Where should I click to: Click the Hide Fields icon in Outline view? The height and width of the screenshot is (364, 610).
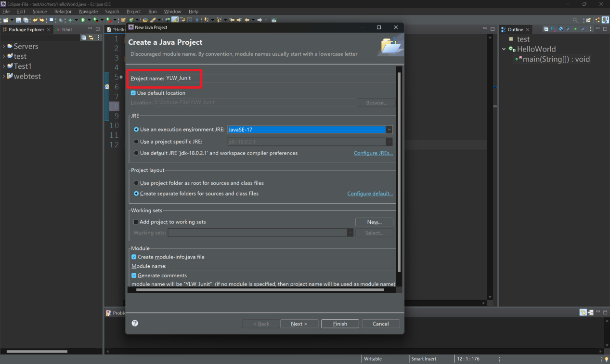tap(560, 29)
